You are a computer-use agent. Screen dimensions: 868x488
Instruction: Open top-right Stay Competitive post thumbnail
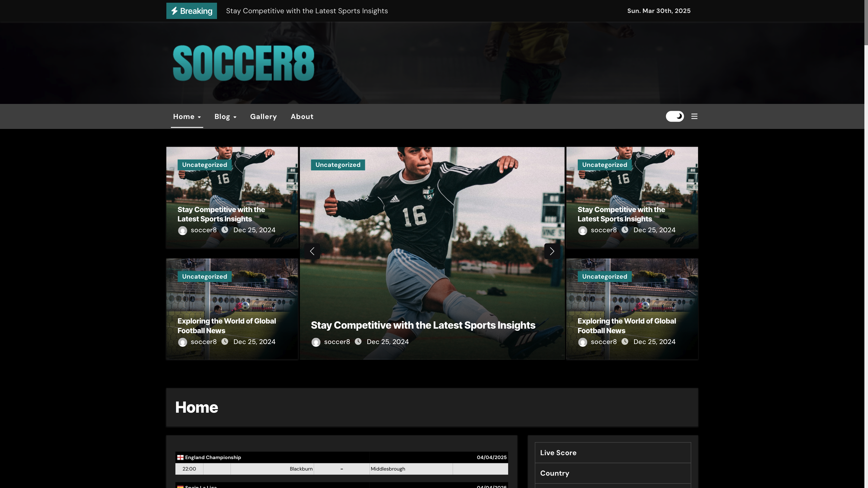pyautogui.click(x=632, y=189)
